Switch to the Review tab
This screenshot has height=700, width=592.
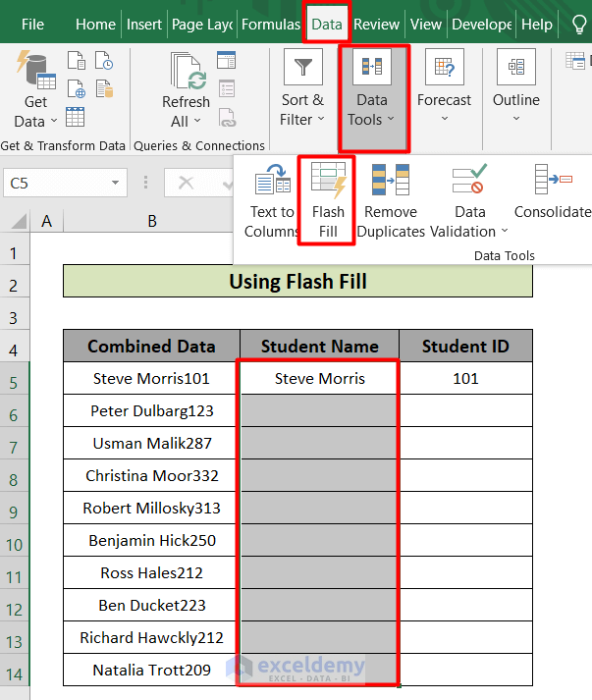pos(376,25)
